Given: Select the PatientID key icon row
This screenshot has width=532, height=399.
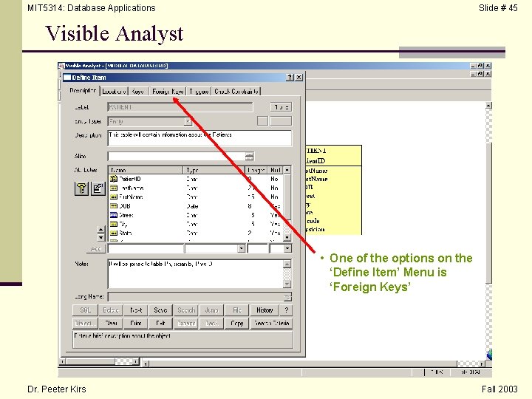Looking at the screenshot, I should pos(114,179).
